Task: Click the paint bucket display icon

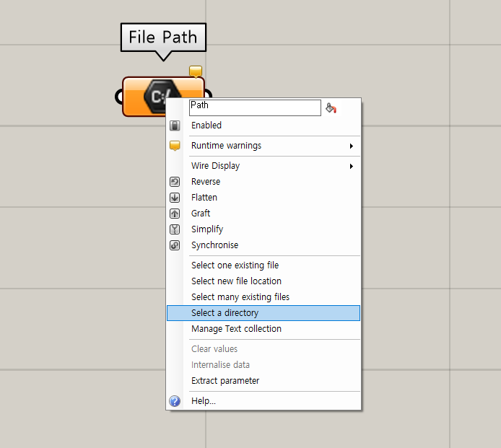Action: tap(331, 108)
